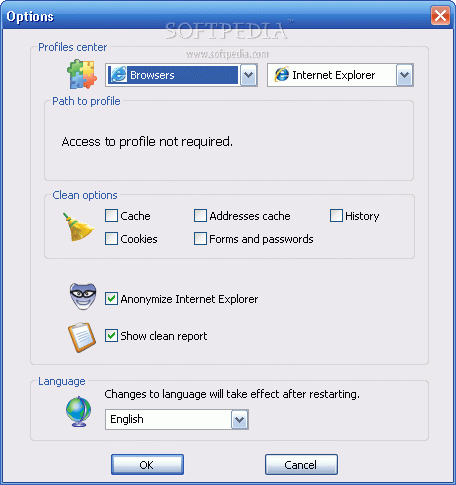This screenshot has height=485, width=456.
Task: Click the Internet Explorer logo in second combo box
Action: click(282, 75)
